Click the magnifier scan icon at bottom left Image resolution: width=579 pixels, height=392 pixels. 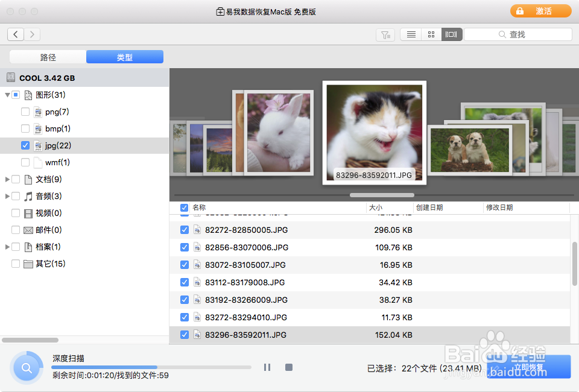(27, 367)
